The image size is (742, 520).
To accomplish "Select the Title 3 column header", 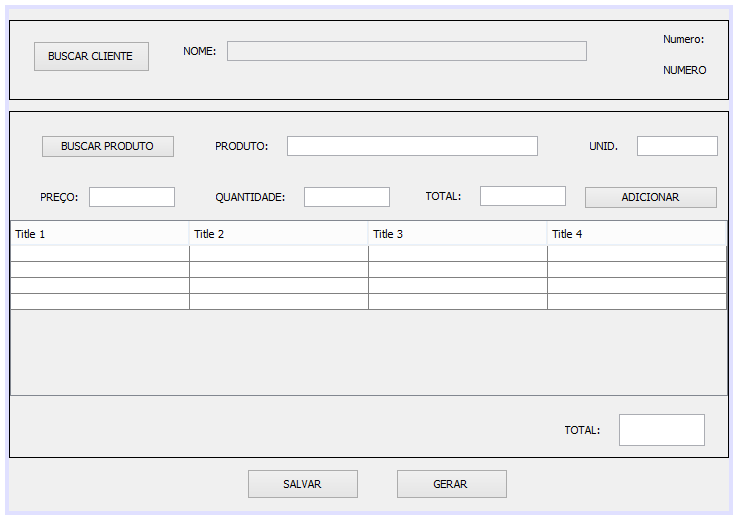I will (x=457, y=234).
